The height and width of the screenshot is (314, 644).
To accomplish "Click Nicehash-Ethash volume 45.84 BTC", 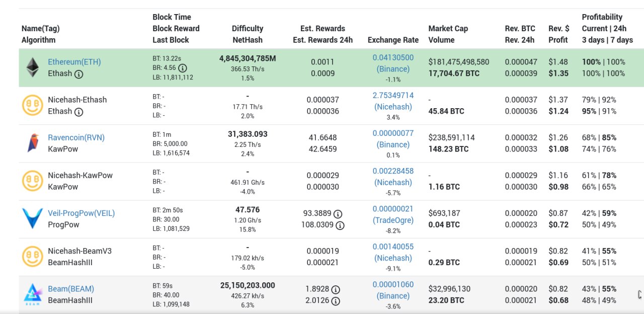I will [446, 111].
